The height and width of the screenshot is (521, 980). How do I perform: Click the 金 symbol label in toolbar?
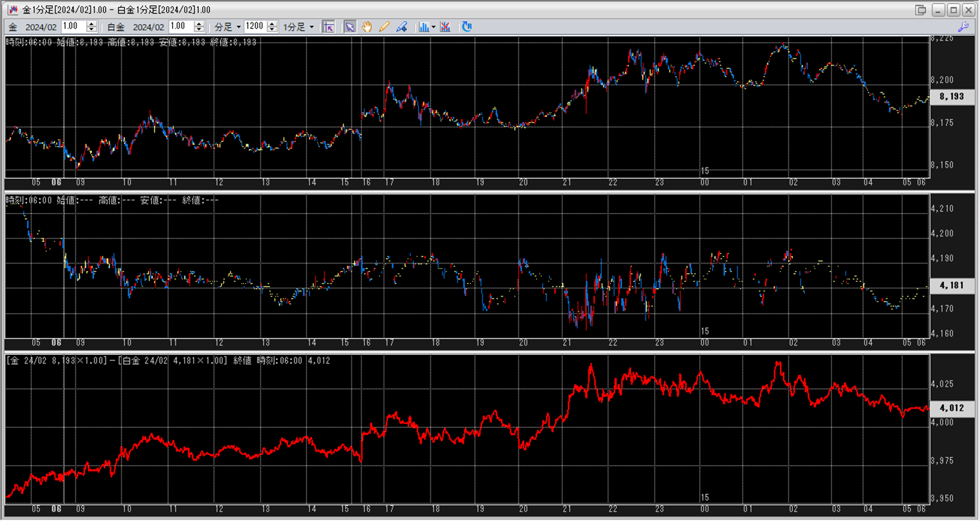(13, 27)
